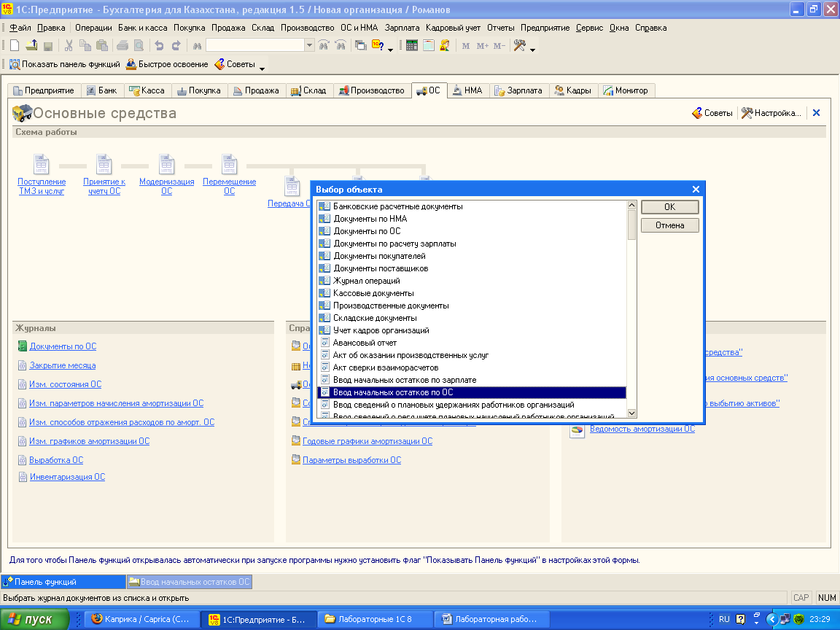The width and height of the screenshot is (840, 630).
Task: Click the Save diskette toolbar icon
Action: 48,46
